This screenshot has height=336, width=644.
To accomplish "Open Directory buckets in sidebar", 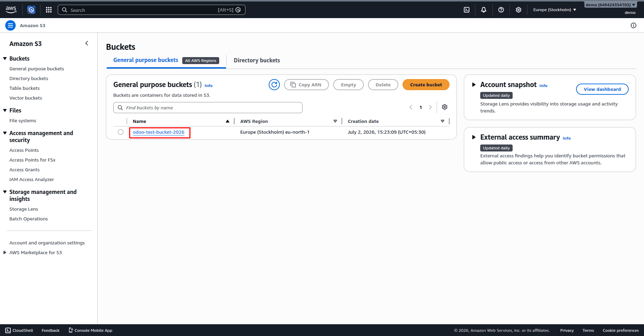I will point(29,78).
